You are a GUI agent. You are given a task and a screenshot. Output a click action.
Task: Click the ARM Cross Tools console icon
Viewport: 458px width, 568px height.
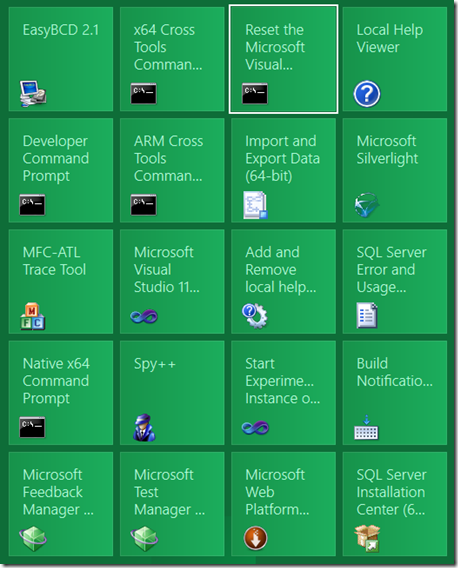tap(144, 205)
